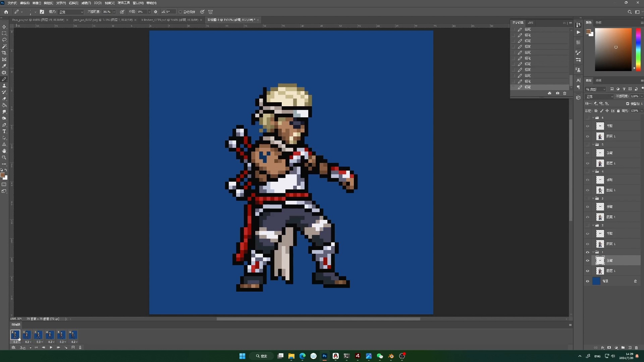Open the layer filter type dropdown
Screen dimensions: 644x362
(x=596, y=89)
